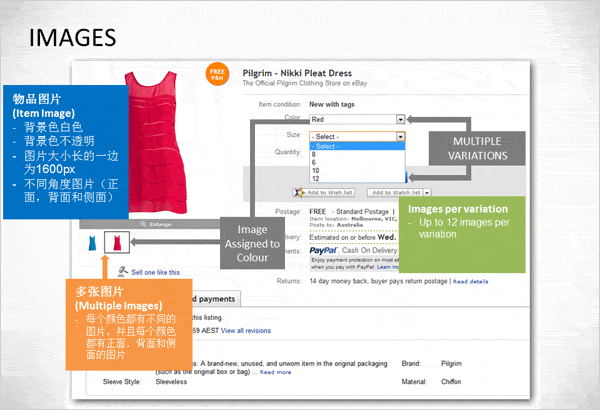Click The Official Pilgrim Clothing Store text

coord(305,83)
